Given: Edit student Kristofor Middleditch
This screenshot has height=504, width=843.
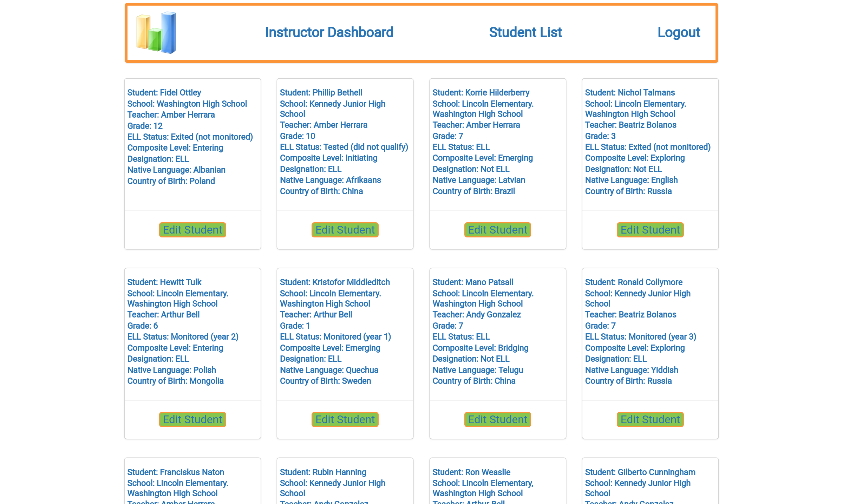Looking at the screenshot, I should (345, 419).
